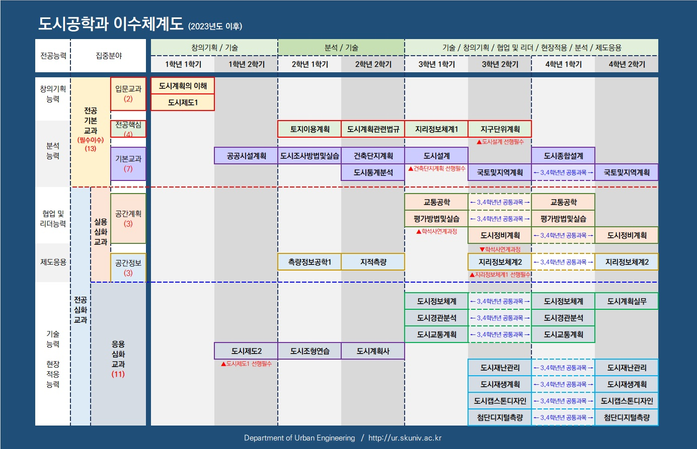Open the ur.skuniv.ac.kr website link
Screen dimensions: 697x449
406,437
